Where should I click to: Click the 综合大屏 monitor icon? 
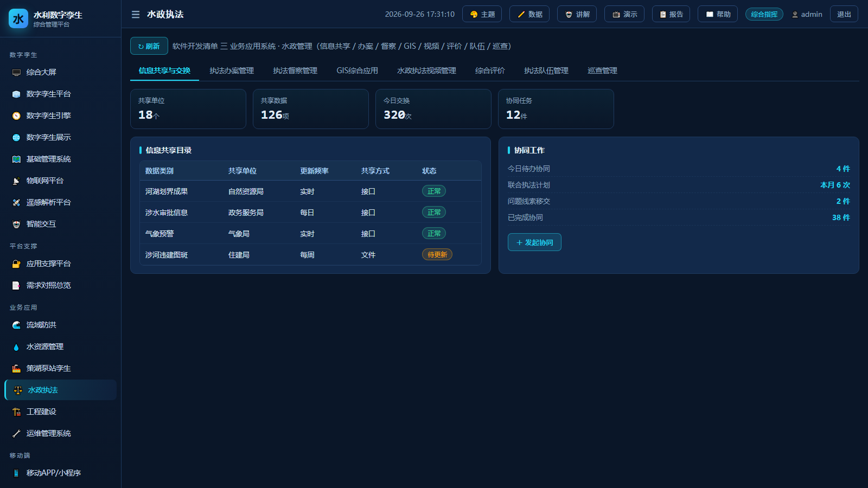pyautogui.click(x=16, y=73)
